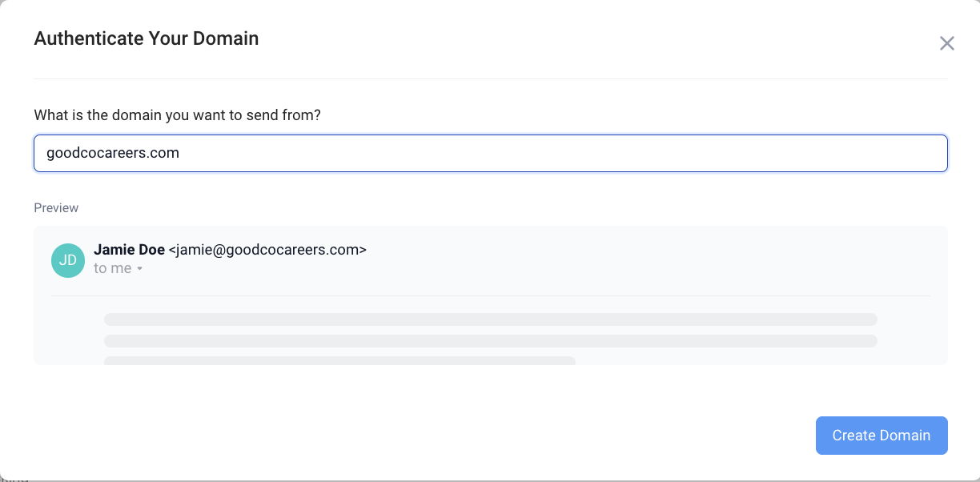Screen dimensions: 980x482
Task: Click the jamie@goodcocareers.com email address
Action: point(267,250)
